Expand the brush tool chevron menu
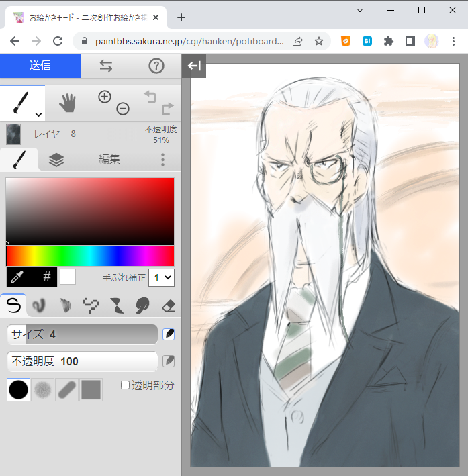Image resolution: width=468 pixels, height=476 pixels. pos(38,115)
